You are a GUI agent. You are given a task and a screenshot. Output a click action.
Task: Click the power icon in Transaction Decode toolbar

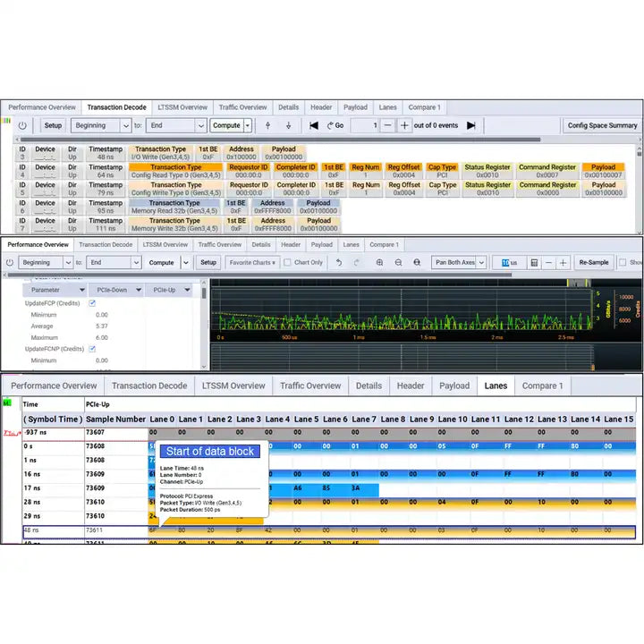[x=22, y=126]
